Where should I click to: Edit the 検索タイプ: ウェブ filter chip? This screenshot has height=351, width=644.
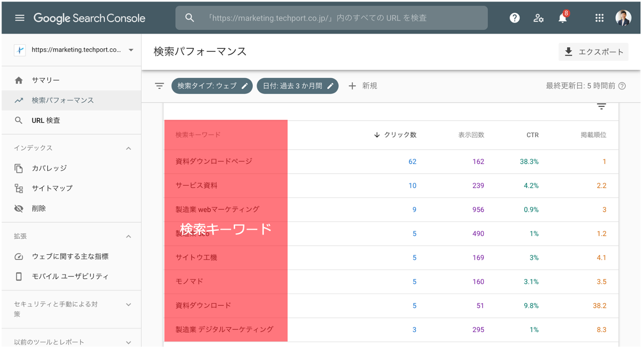click(x=212, y=86)
